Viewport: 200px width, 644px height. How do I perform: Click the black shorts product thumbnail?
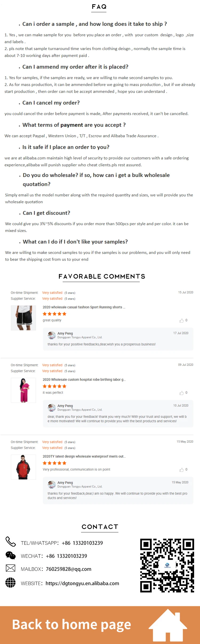coord(23,318)
